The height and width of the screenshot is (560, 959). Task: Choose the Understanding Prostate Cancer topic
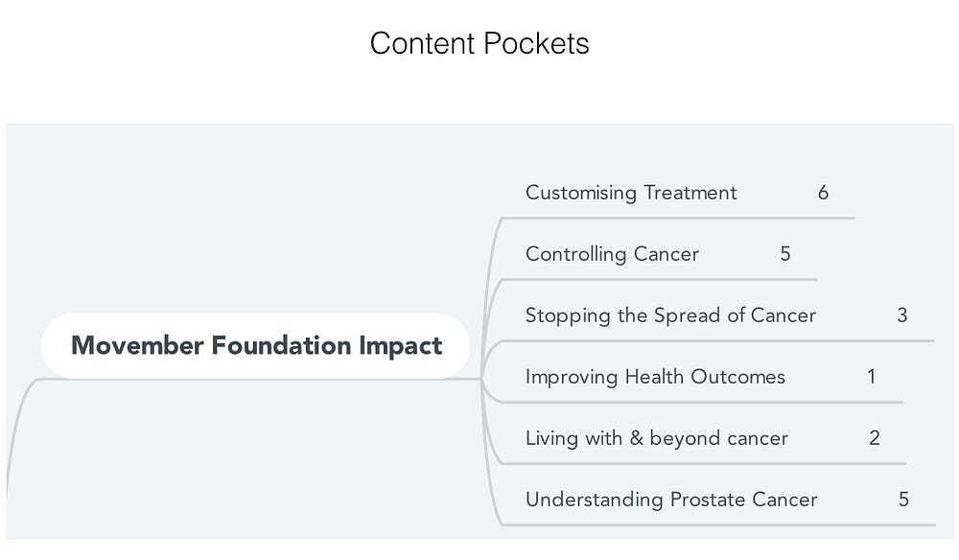coord(671,500)
